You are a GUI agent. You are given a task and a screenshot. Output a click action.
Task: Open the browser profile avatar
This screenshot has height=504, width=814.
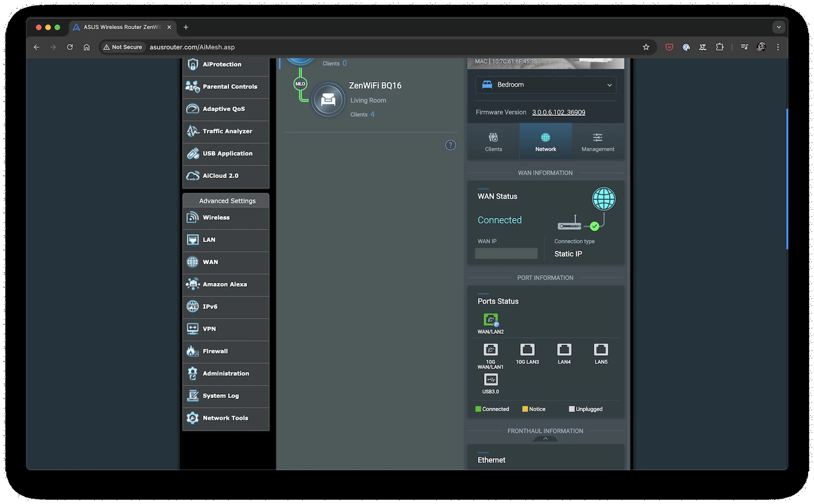pos(761,47)
